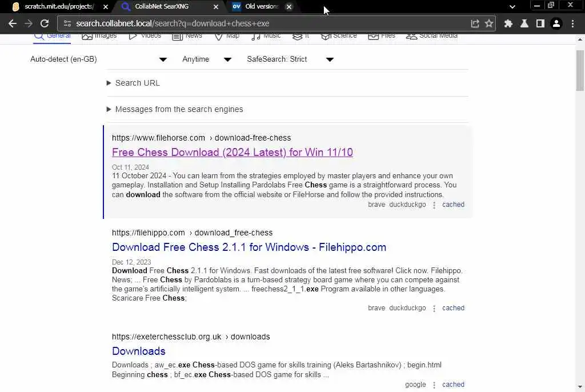This screenshot has height=392, width=585.
Task: Select the Map search category
Action: point(227,37)
